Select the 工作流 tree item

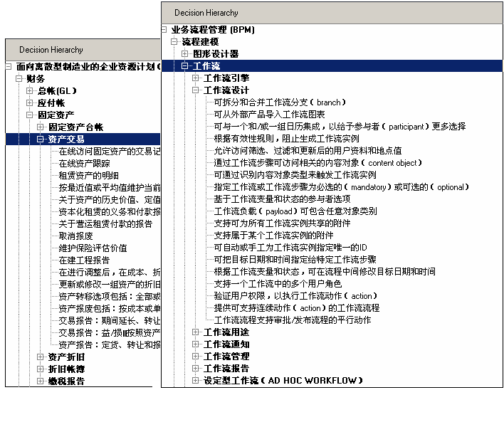[x=206, y=66]
